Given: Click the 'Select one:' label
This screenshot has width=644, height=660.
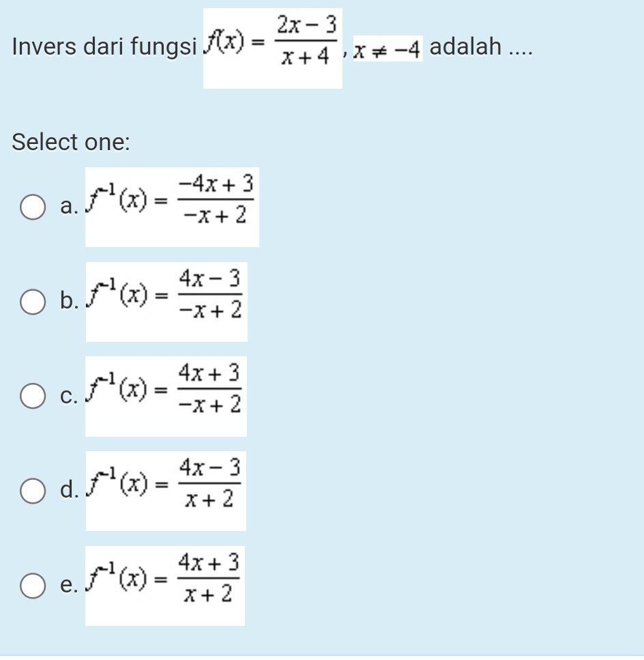Looking at the screenshot, I should (x=71, y=142).
